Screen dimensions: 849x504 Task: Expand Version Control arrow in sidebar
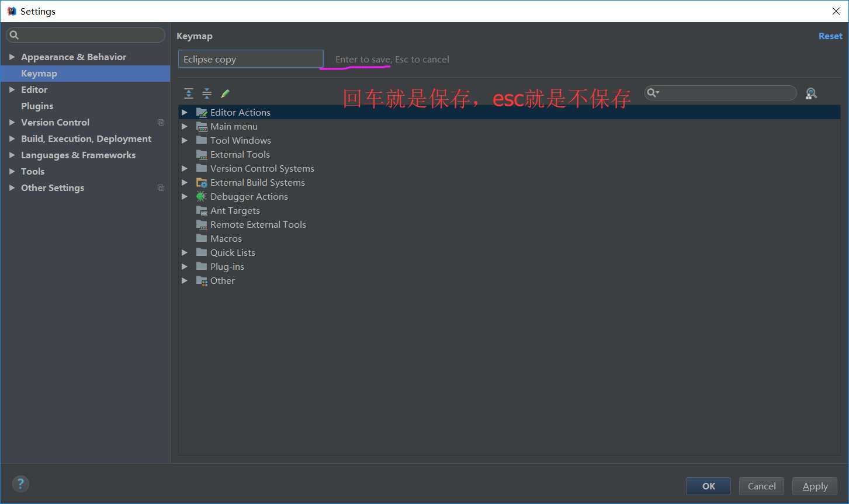(x=12, y=122)
